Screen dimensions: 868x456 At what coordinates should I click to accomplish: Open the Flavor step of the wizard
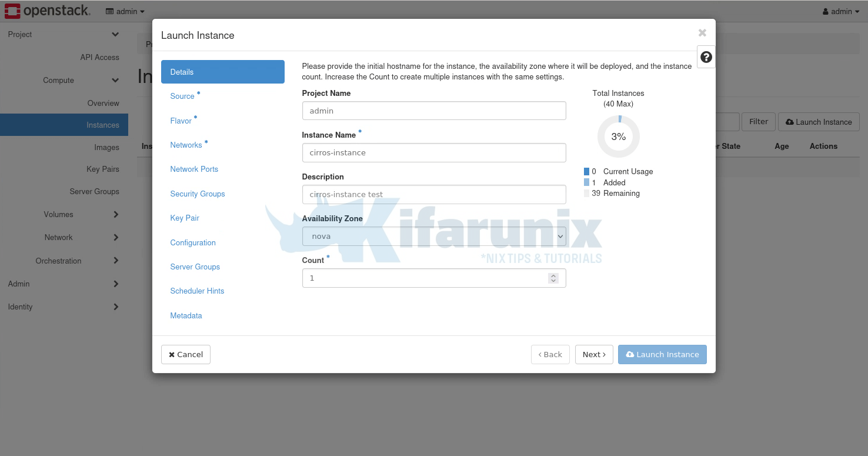(x=182, y=120)
